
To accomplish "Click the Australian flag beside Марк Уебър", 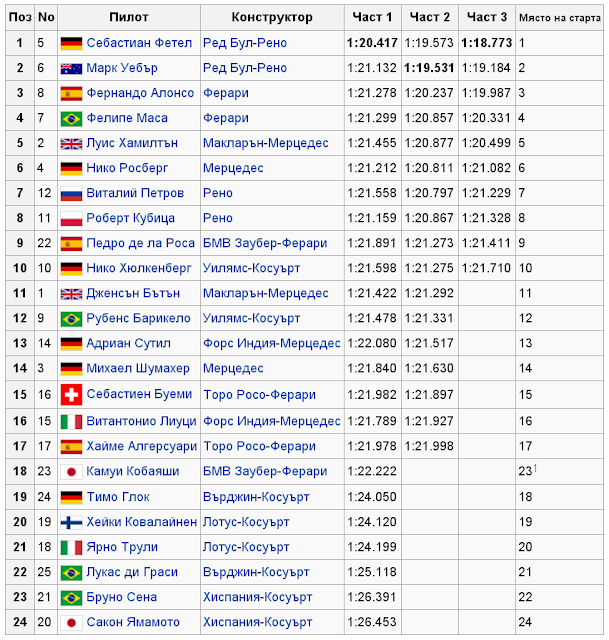I will coord(71,69).
